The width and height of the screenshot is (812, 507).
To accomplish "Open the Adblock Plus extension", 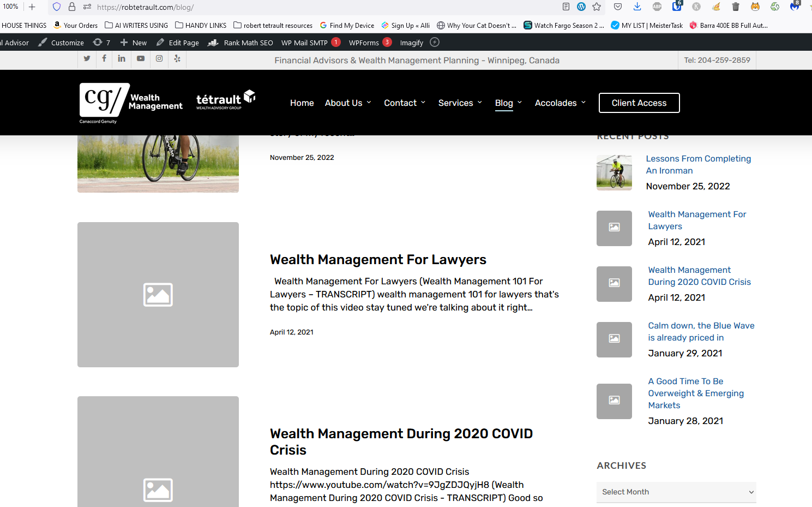I will 657,7.
